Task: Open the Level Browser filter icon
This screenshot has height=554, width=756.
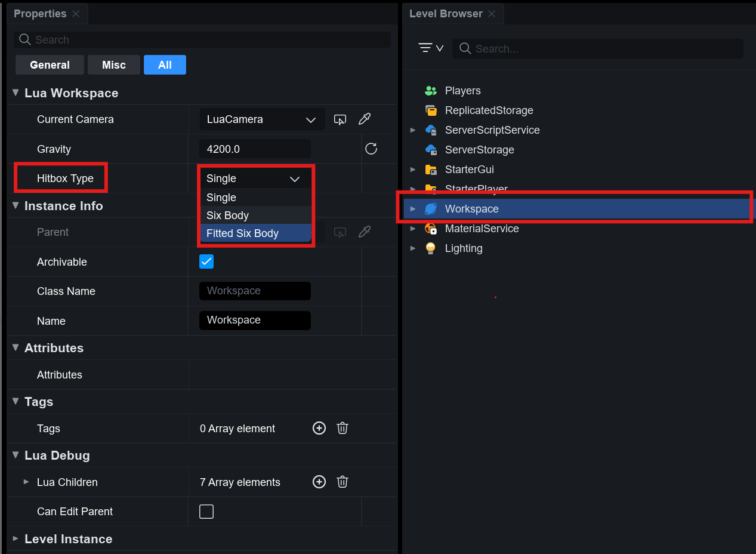Action: pos(430,48)
